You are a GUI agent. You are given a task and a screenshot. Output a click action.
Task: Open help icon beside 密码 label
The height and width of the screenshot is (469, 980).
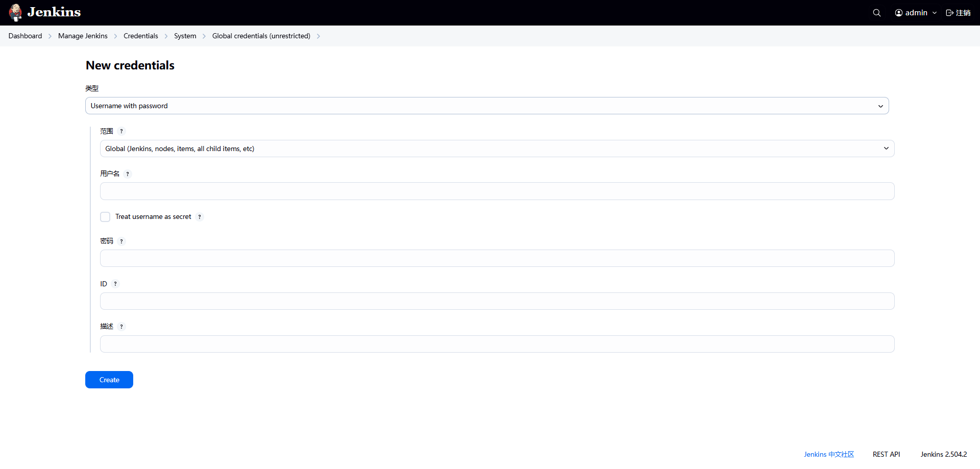click(121, 241)
